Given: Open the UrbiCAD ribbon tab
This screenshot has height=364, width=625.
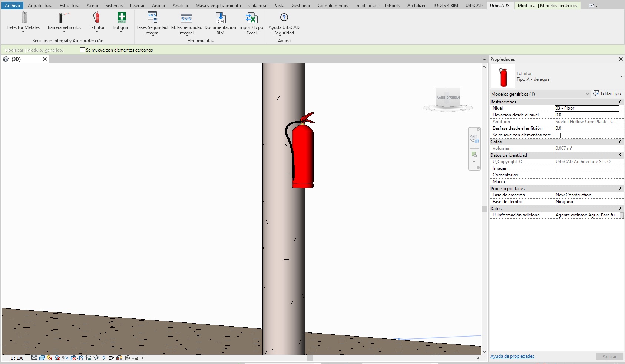Looking at the screenshot, I should tap(474, 6).
